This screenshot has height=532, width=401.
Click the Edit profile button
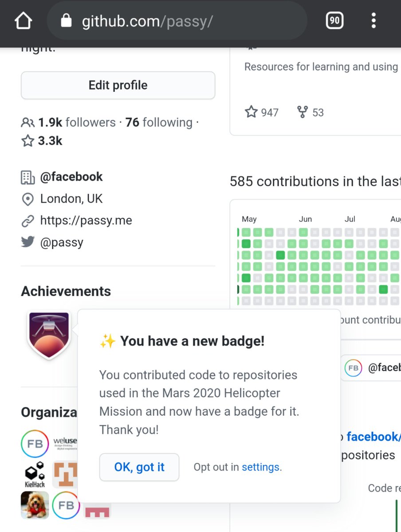pos(118,85)
